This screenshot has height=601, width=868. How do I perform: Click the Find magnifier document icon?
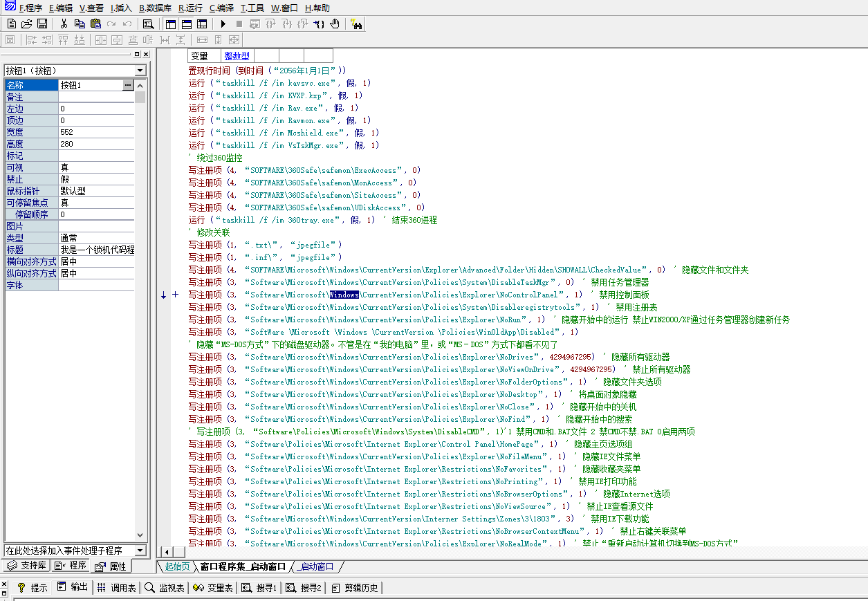pyautogui.click(x=147, y=24)
